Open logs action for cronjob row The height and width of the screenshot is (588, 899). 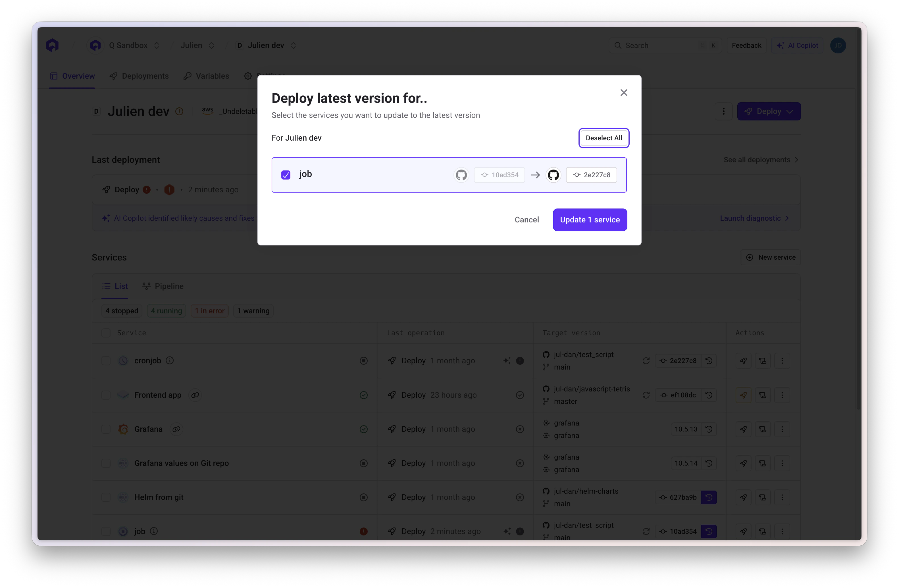pos(763,361)
